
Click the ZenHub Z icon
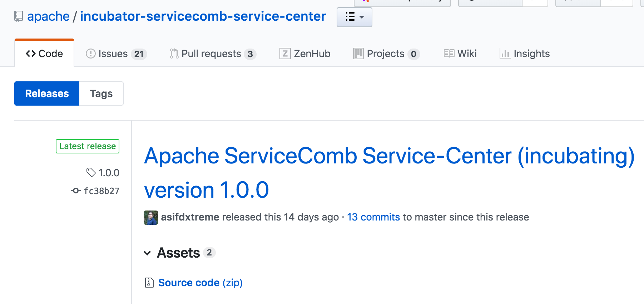point(285,54)
